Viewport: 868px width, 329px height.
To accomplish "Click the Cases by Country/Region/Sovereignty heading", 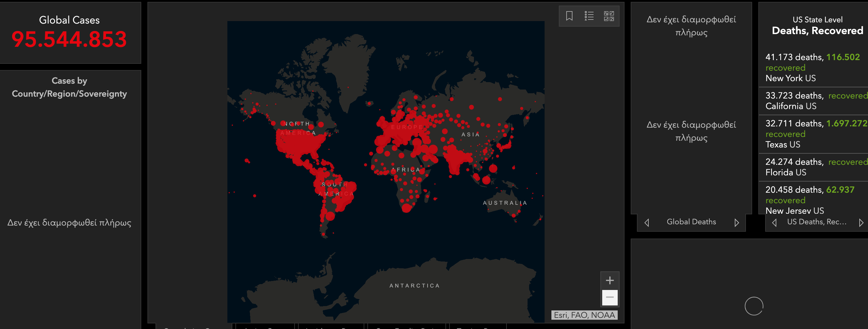I will coord(69,87).
